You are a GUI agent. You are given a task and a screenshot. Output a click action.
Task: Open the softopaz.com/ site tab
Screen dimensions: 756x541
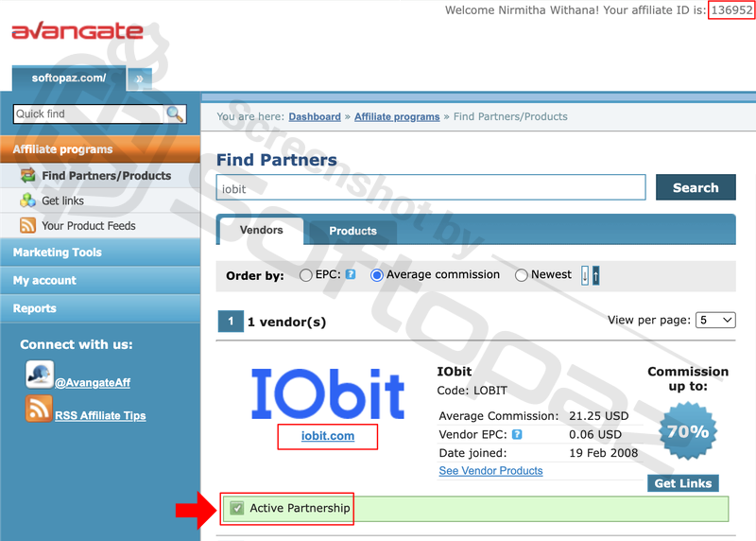(69, 79)
